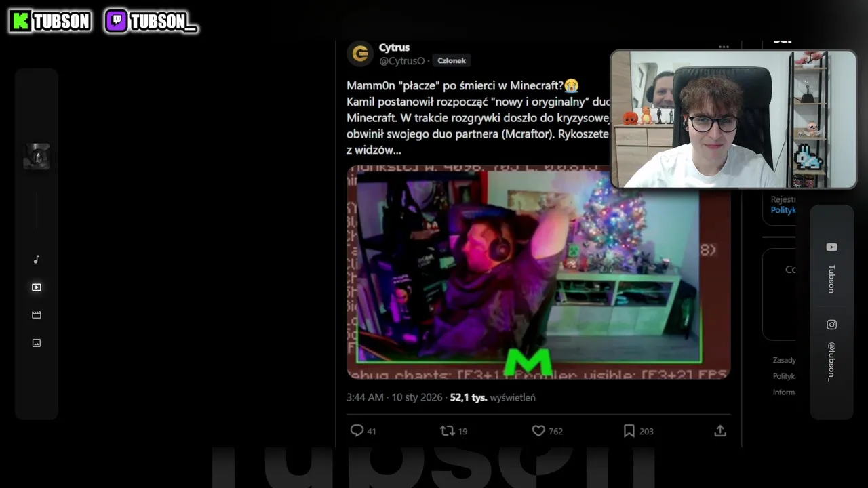Image resolution: width=868 pixels, height=488 pixels.
Task: Click the TUBSON text beside the Kick logo
Action: click(62, 22)
